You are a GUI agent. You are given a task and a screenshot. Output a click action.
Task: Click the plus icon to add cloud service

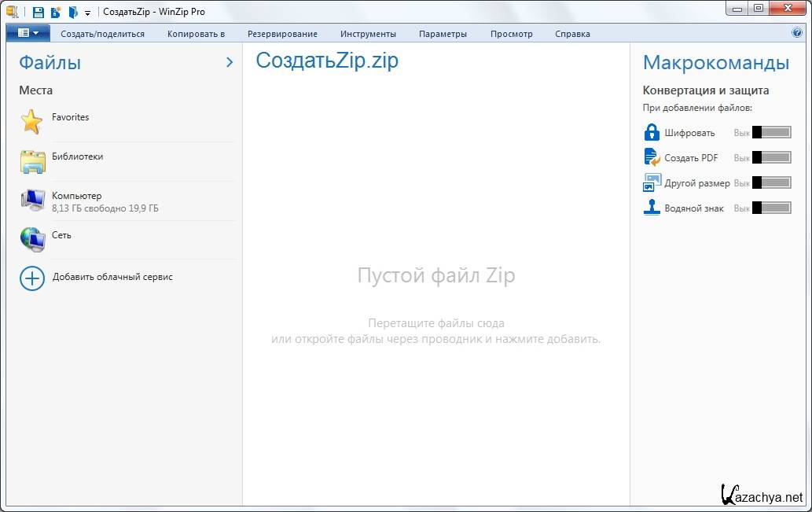32,278
